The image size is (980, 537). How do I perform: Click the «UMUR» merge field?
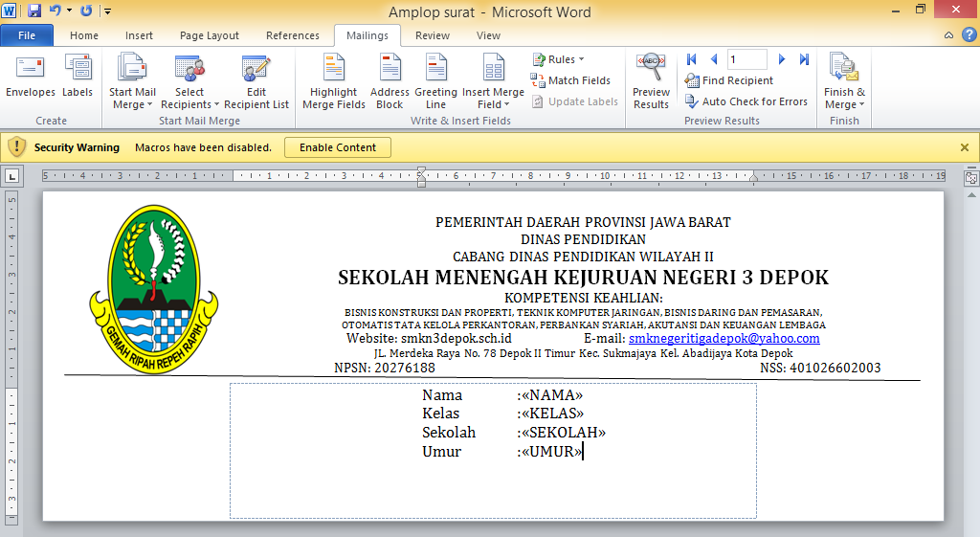click(x=551, y=452)
